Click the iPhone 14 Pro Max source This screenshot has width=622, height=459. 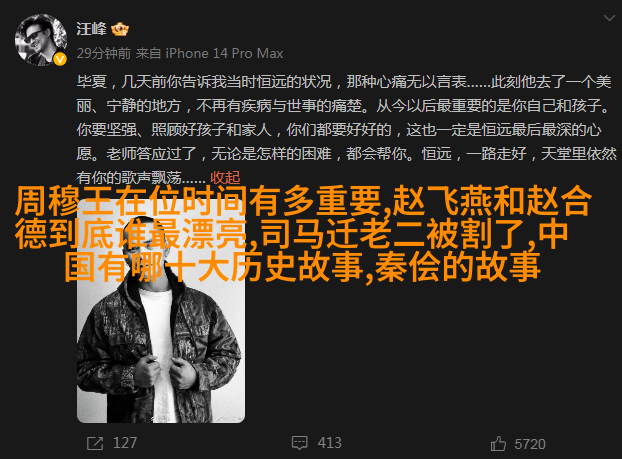[x=224, y=53]
